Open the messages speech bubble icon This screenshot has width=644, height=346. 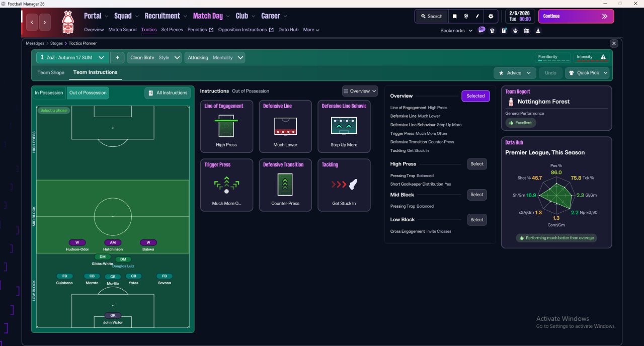(481, 30)
